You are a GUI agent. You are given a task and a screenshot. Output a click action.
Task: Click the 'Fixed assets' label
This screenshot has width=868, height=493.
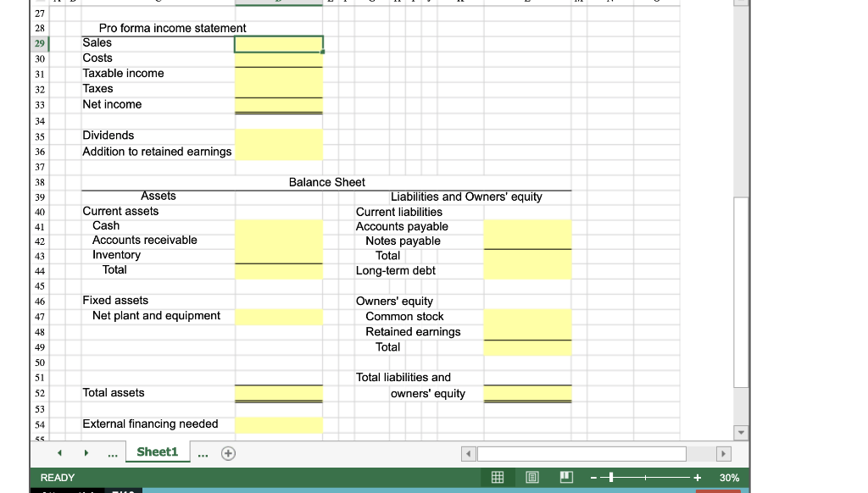115,301
